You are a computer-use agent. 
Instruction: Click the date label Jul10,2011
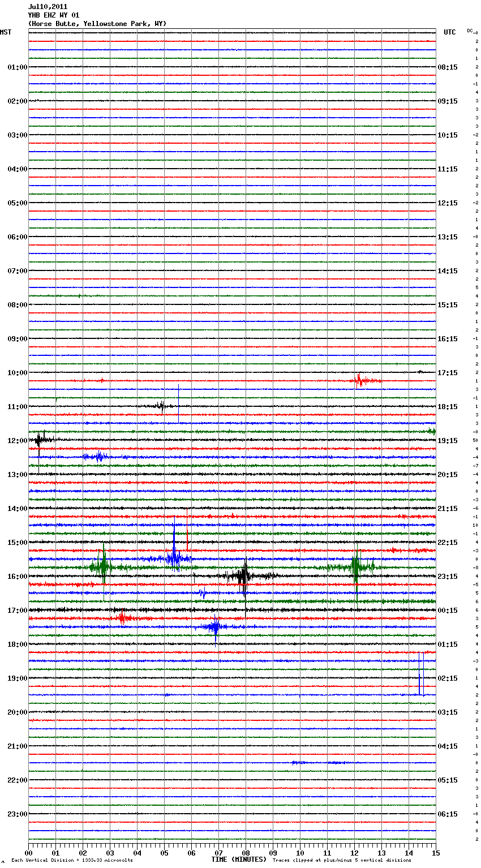point(48,7)
